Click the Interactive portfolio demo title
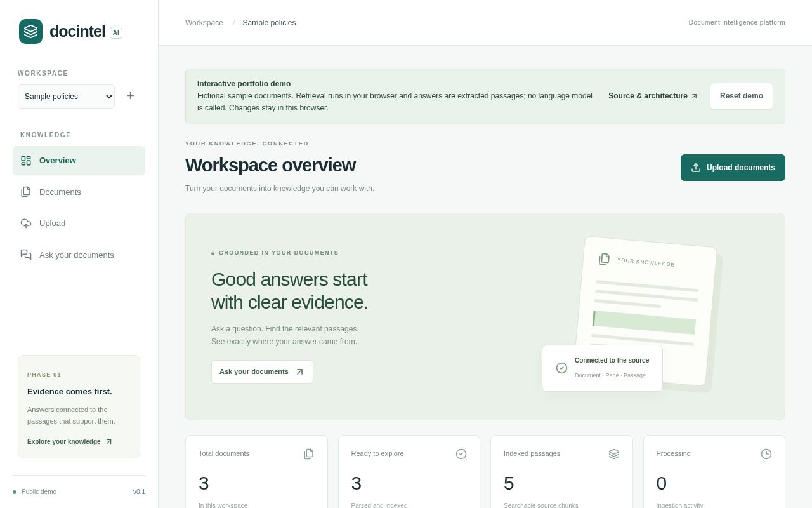Viewport: 812px width, 508px height. click(x=244, y=84)
